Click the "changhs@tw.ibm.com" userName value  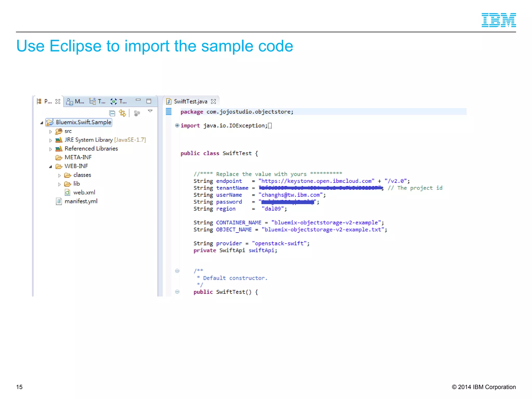[290, 195]
